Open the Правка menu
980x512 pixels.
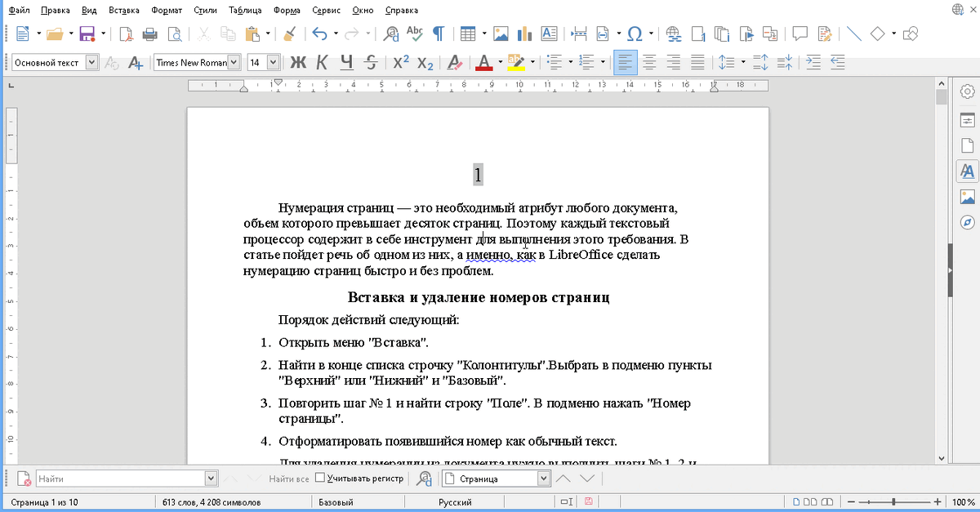click(56, 11)
